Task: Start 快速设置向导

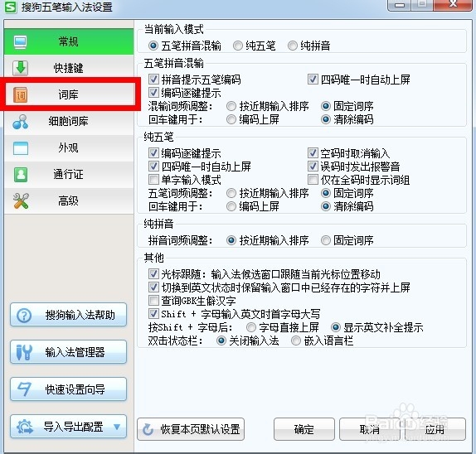Action: coord(68,389)
